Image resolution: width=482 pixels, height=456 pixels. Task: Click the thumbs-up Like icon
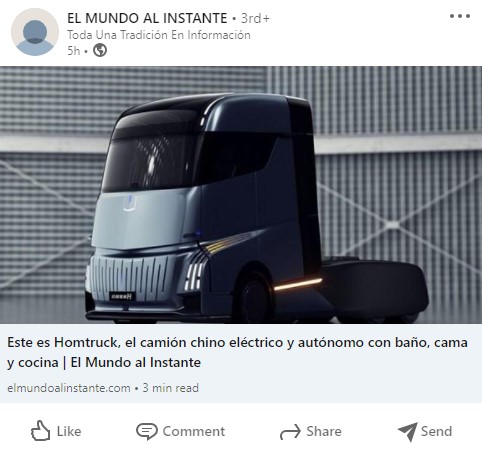point(40,431)
